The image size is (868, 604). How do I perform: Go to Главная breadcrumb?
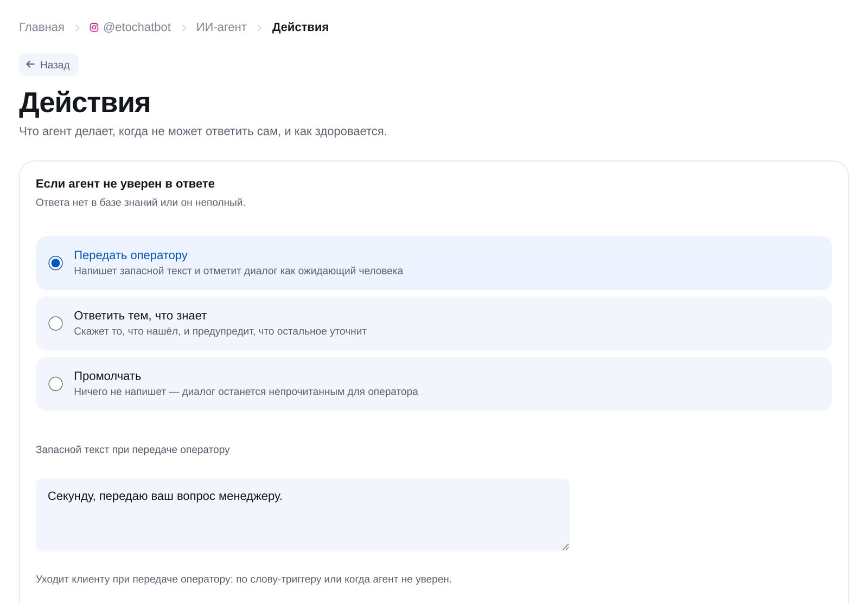pyautogui.click(x=42, y=27)
